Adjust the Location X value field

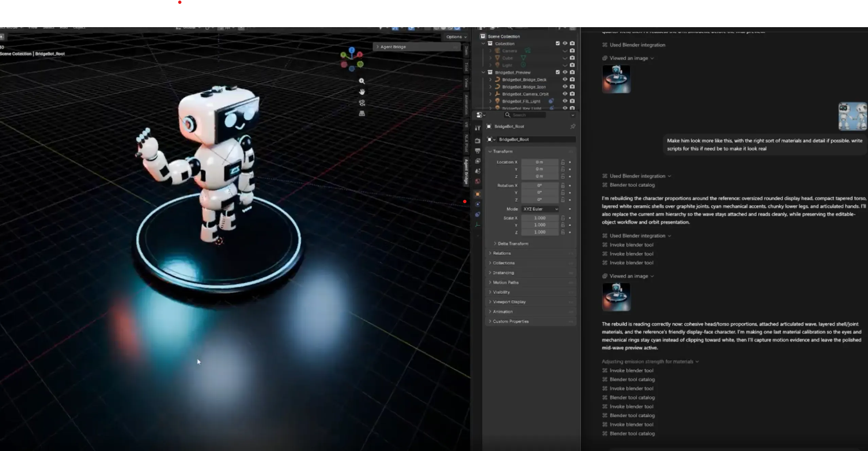click(540, 162)
